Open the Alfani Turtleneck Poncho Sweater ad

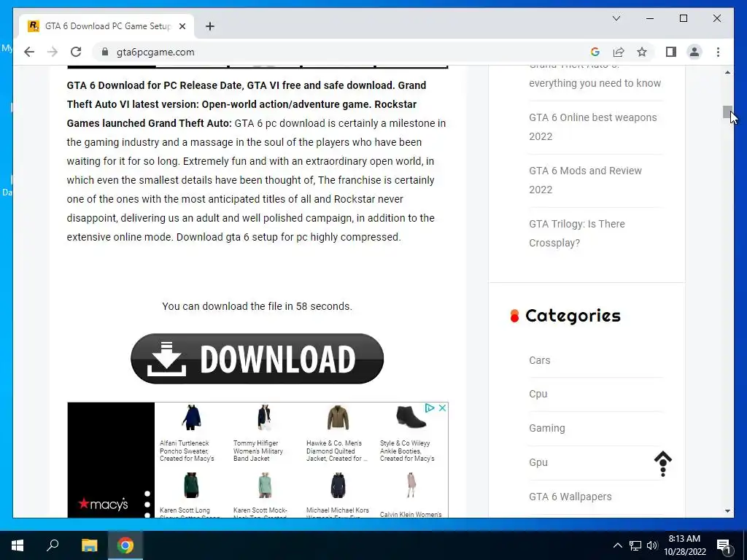190,433
